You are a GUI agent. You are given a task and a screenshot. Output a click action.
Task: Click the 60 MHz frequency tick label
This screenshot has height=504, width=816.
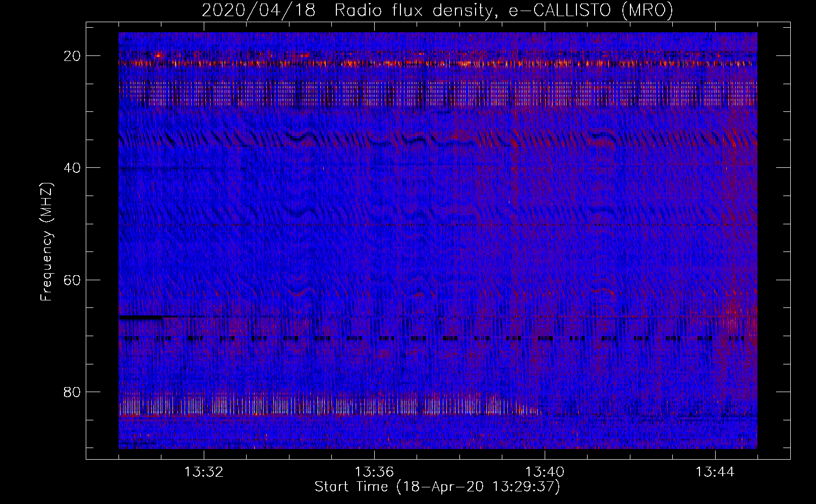pyautogui.click(x=73, y=280)
